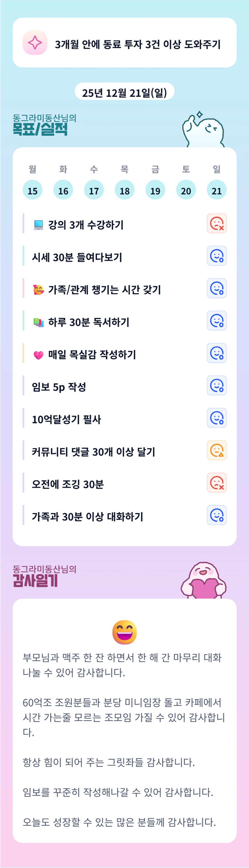This screenshot has height=868, width=249.
Task: Select Monday the 15th in week row
Action: pyautogui.click(x=32, y=190)
